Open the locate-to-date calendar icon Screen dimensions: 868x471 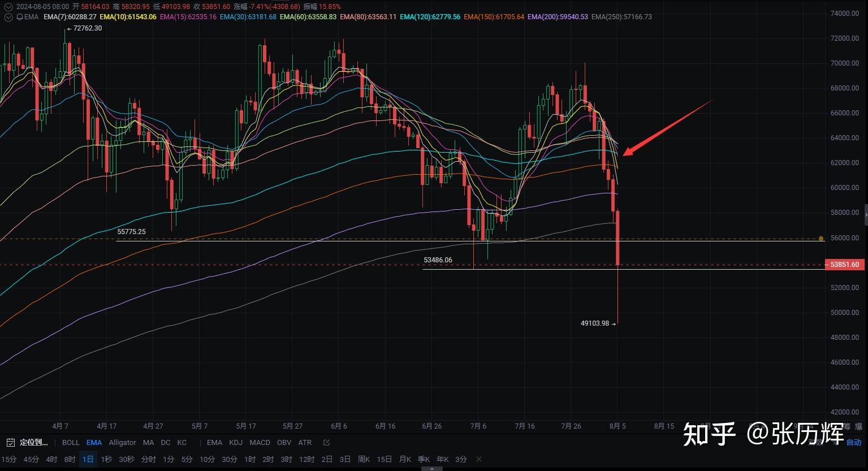point(10,443)
